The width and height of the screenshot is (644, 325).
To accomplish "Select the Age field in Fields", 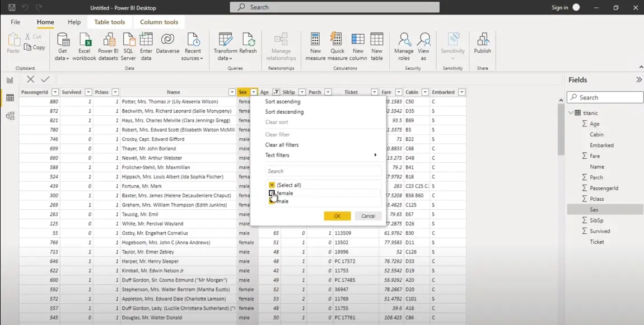I will click(x=594, y=124).
